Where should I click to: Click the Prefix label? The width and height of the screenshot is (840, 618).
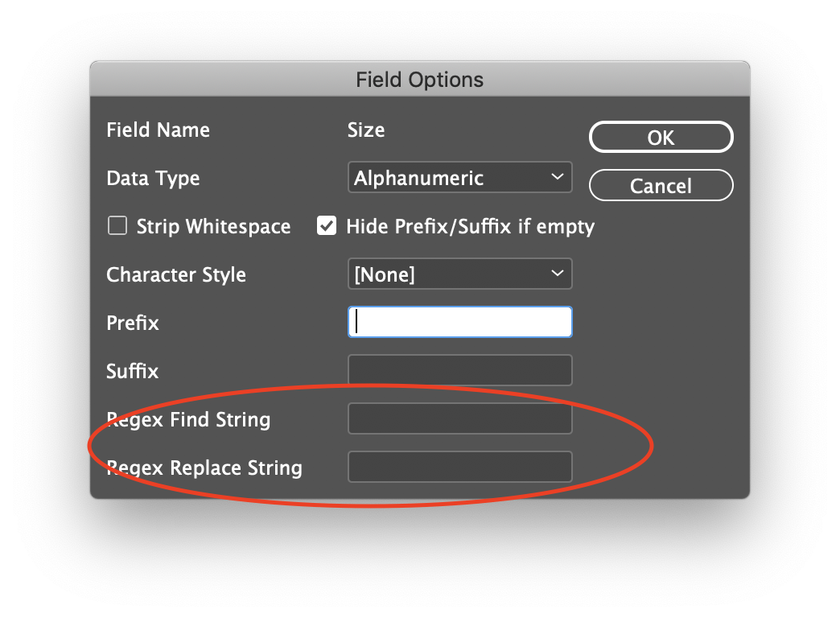[x=133, y=323]
